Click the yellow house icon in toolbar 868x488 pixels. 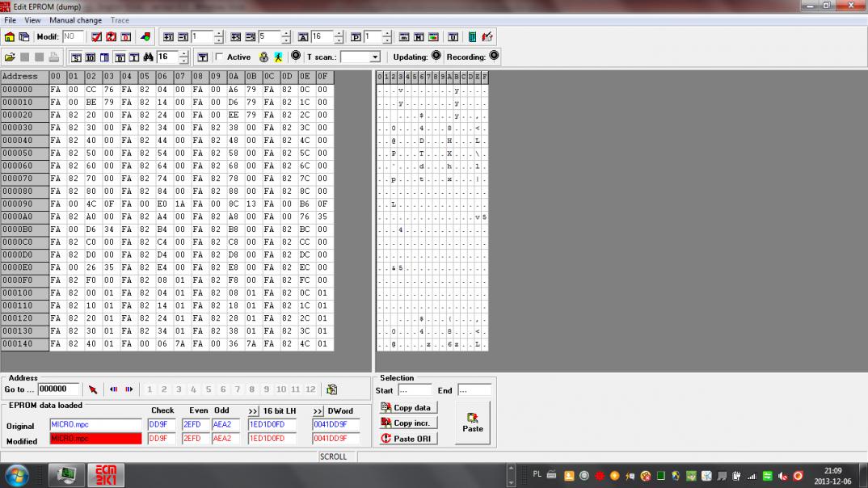tap(10, 37)
